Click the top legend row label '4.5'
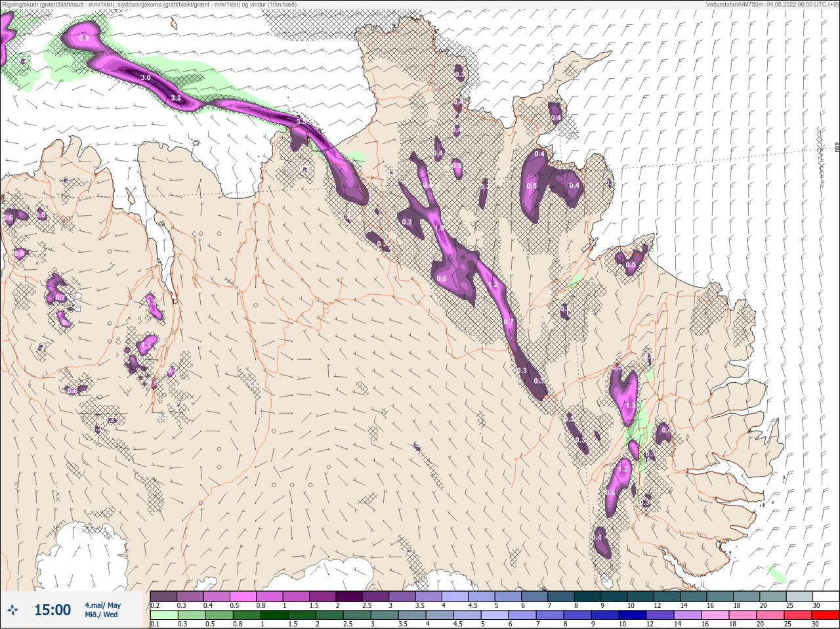 [x=472, y=605]
